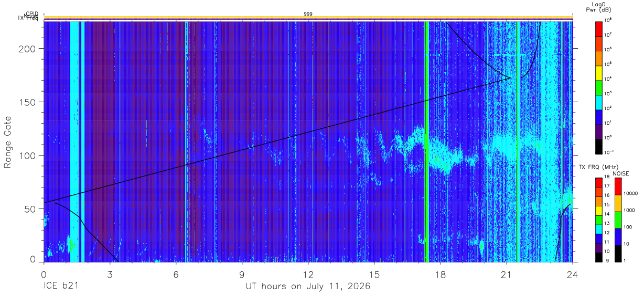This screenshot has height=297, width=644.
Task: Click the 16 label on TX FRQ scale
Action: click(608, 195)
